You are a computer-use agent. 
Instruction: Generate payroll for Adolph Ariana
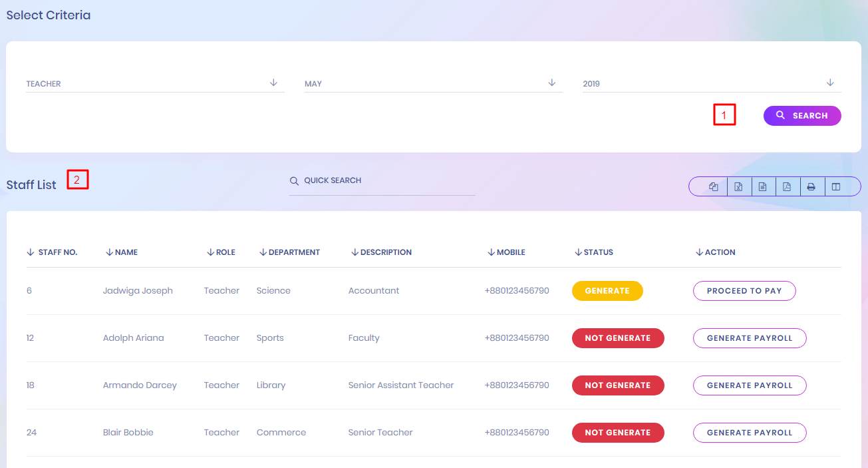click(750, 338)
